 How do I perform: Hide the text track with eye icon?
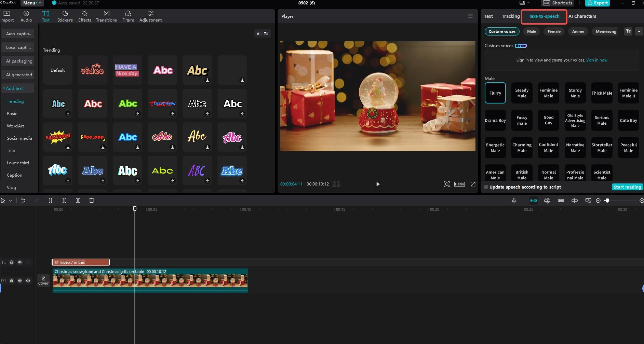point(20,262)
